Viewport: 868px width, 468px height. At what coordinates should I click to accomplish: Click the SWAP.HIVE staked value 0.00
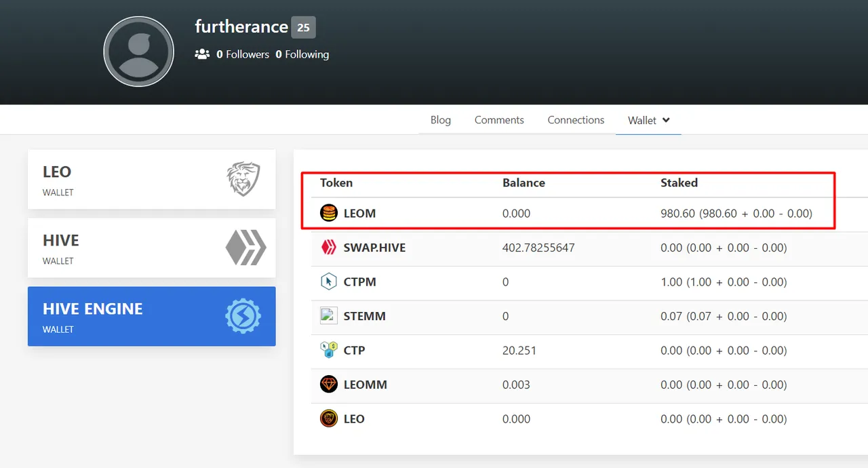[724, 248]
